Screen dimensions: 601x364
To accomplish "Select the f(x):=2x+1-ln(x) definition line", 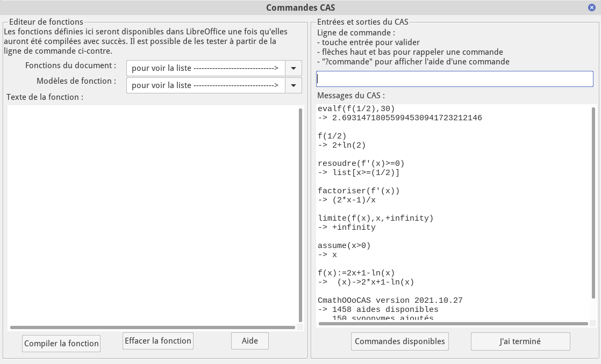I will coord(356,273).
